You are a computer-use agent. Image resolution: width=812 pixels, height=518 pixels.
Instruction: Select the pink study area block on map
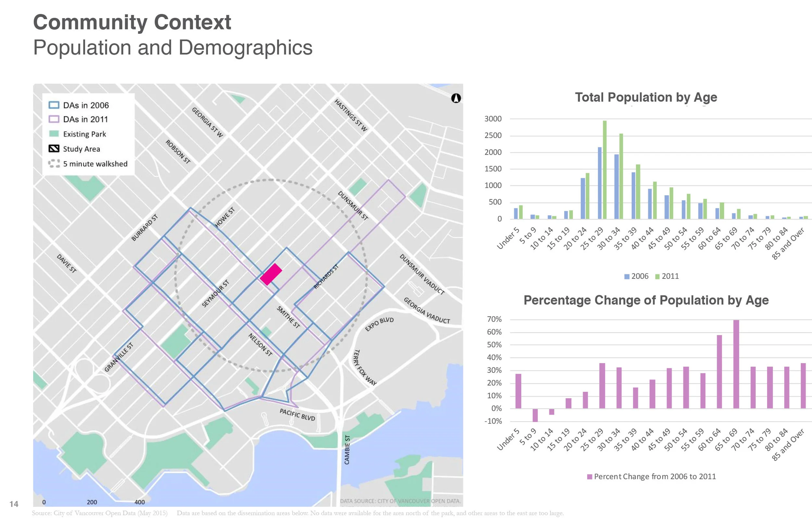(271, 274)
